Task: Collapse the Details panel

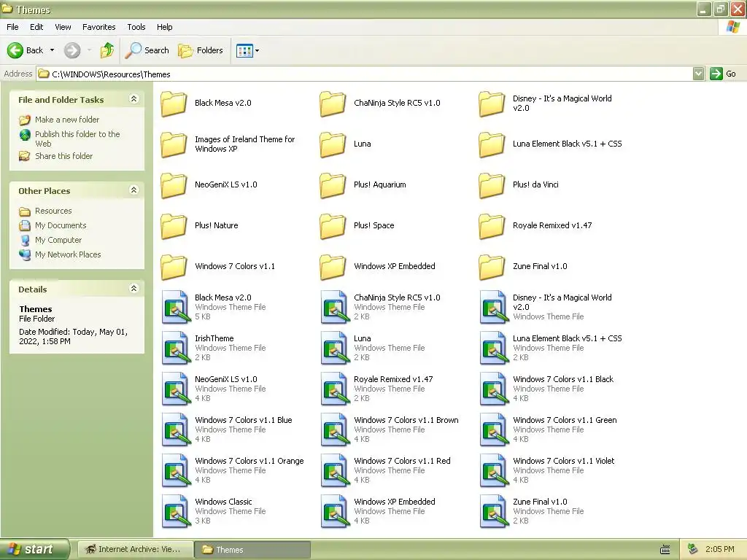Action: (x=134, y=289)
